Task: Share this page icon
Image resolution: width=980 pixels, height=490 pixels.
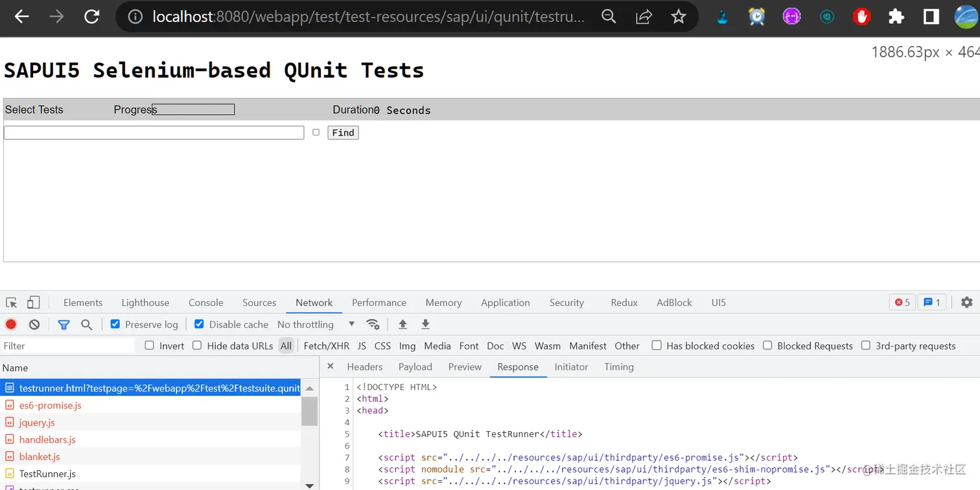Action: click(644, 17)
